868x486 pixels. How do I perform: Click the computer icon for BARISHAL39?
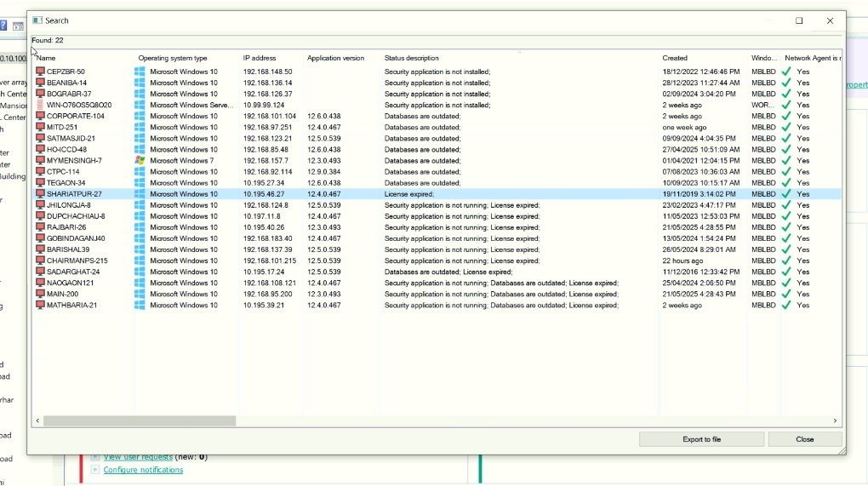40,249
